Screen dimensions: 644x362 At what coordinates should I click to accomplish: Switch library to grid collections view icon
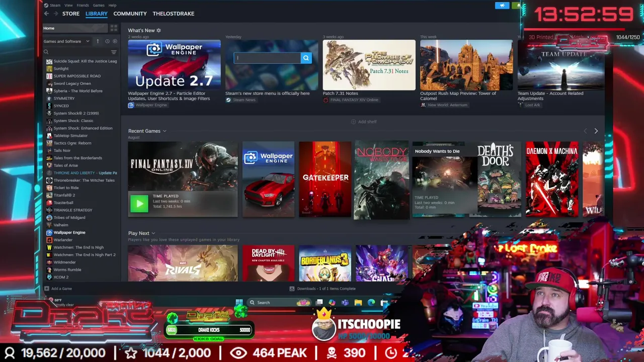(114, 28)
